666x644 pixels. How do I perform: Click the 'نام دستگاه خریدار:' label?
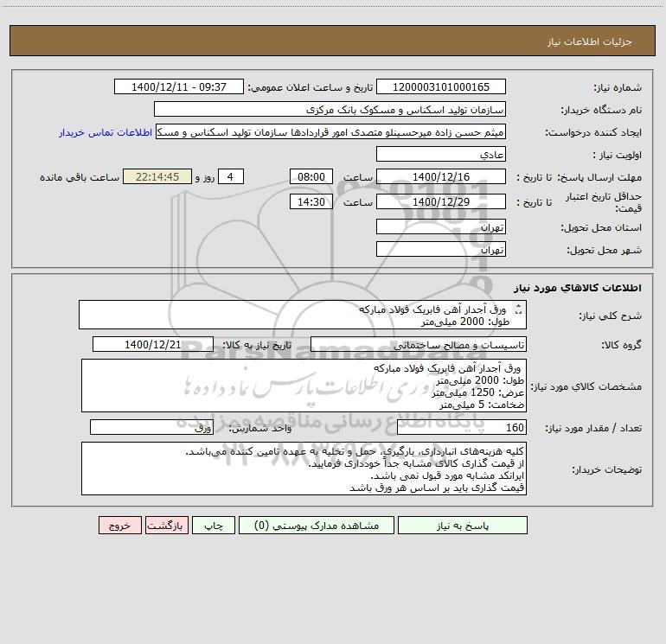coord(601,110)
